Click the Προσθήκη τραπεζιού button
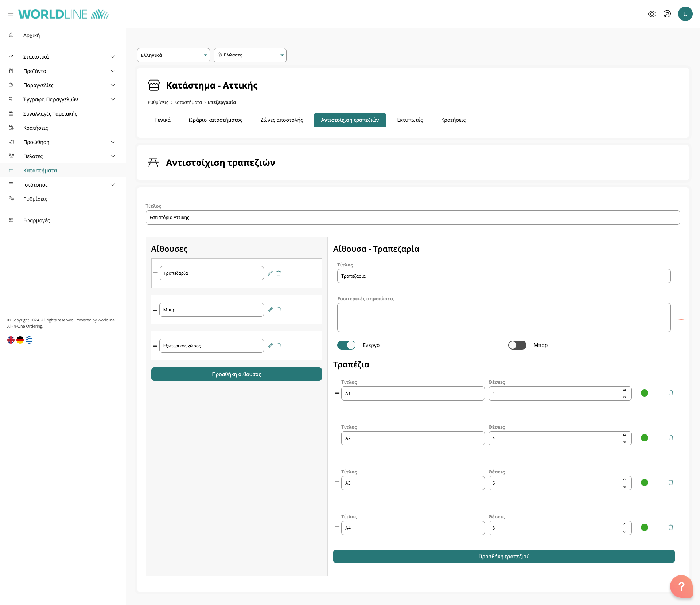This screenshot has height=605, width=700. click(504, 557)
